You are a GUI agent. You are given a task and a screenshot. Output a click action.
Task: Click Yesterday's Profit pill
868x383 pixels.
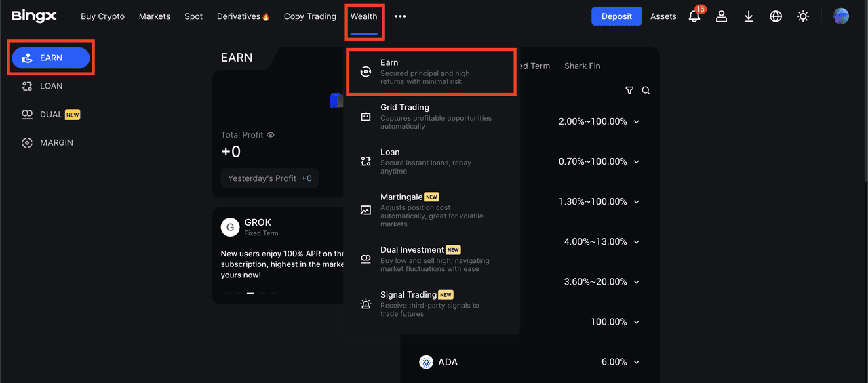[270, 178]
